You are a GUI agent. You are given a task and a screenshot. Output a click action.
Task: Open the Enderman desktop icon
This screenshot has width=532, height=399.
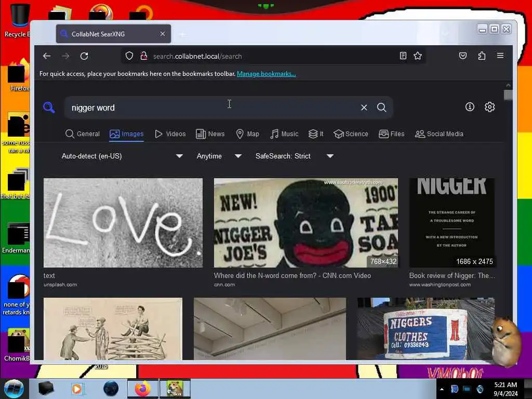point(16,237)
